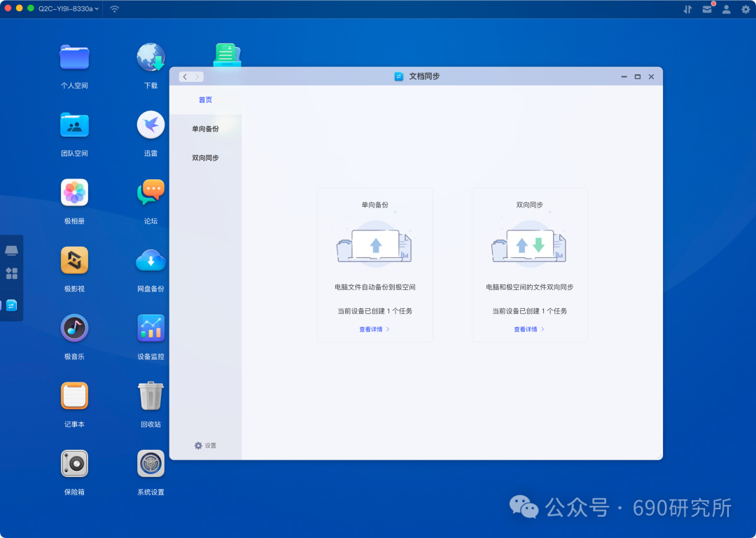The image size is (756, 538).
Task: View details link under 双向同步 card
Action: (x=529, y=329)
